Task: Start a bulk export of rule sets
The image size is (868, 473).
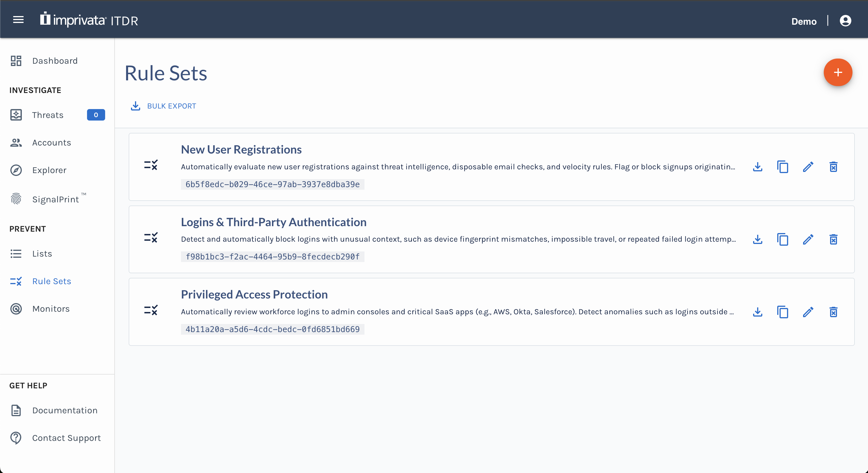Action: [163, 106]
